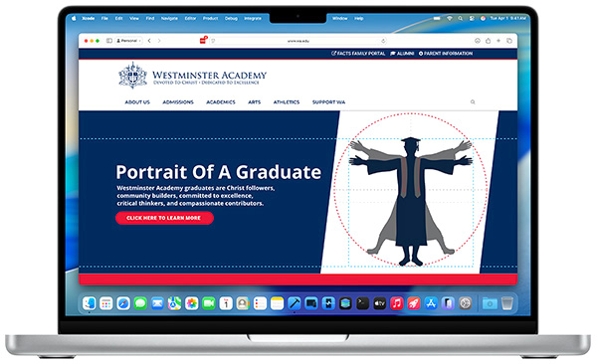Open Safari from the Dock

click(123, 303)
